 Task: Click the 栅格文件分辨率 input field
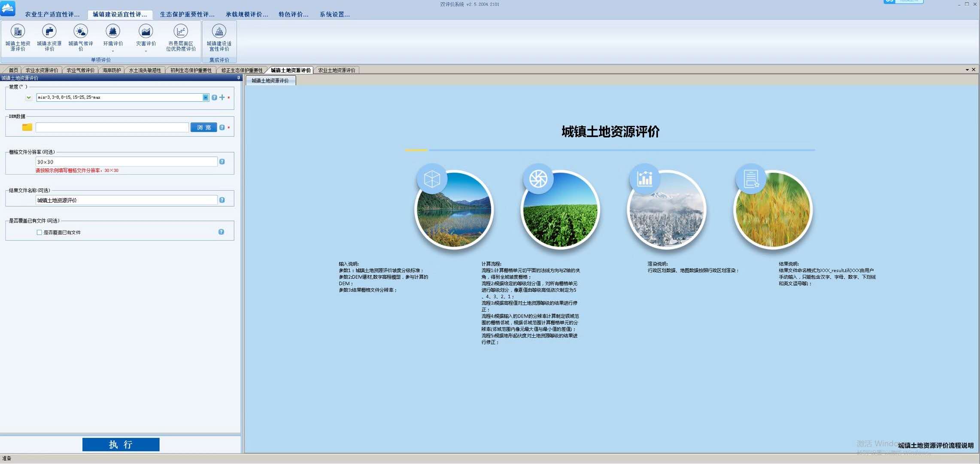pyautogui.click(x=126, y=162)
